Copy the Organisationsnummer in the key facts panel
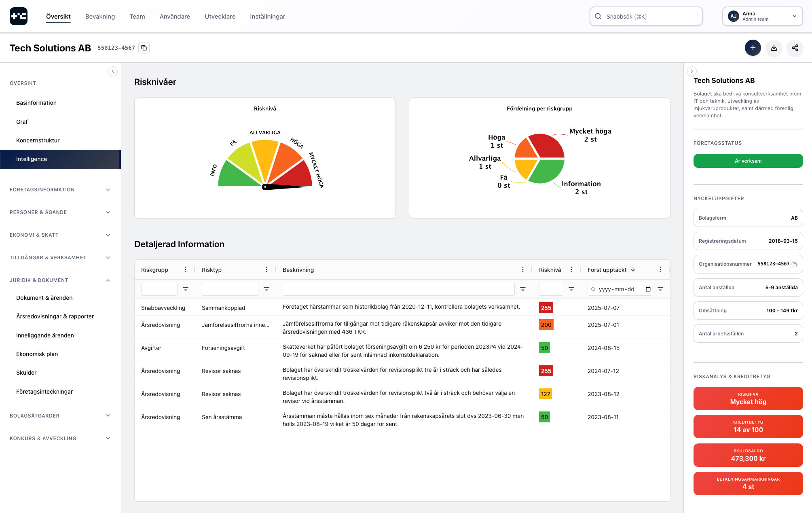This screenshot has width=812, height=513. (794, 264)
